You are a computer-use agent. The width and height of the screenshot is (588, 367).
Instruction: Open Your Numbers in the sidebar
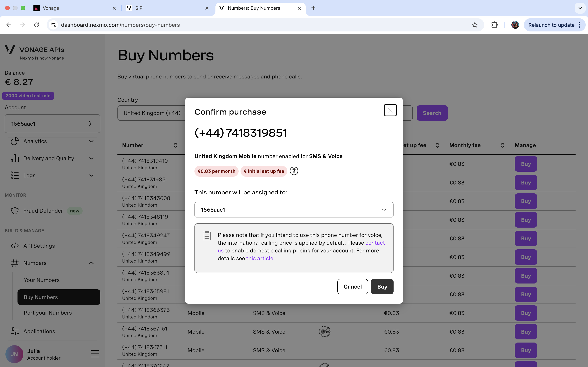(42, 280)
